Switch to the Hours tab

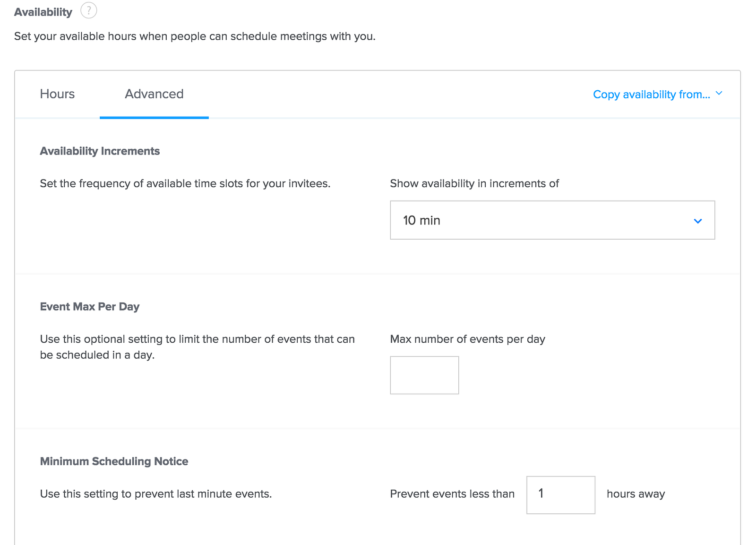pyautogui.click(x=57, y=94)
